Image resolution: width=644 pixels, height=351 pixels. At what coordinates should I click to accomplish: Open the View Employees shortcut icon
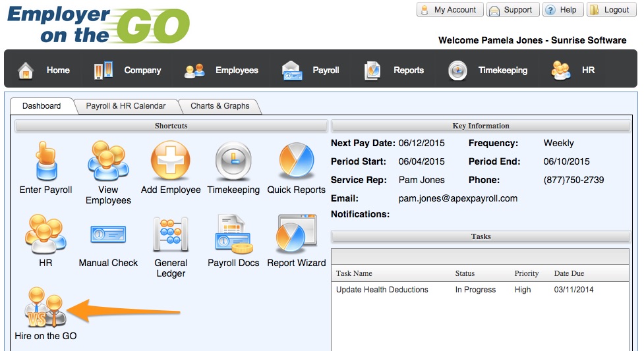(x=108, y=161)
